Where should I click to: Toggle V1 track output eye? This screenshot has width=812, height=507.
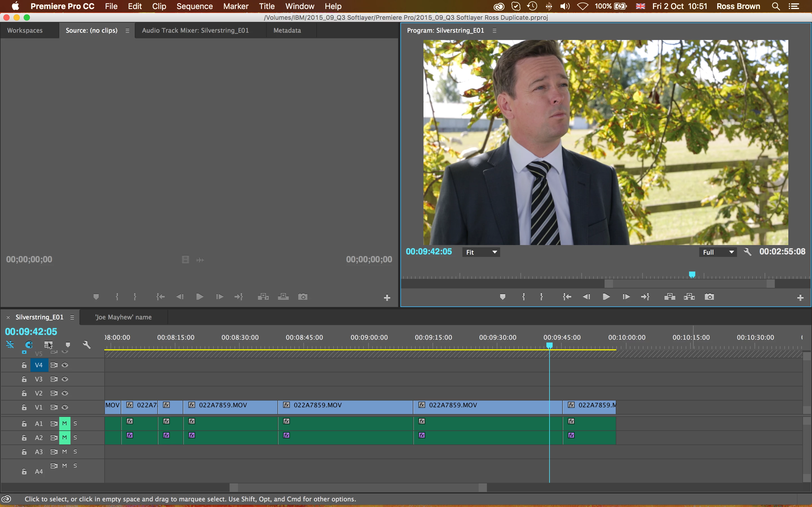pos(65,407)
